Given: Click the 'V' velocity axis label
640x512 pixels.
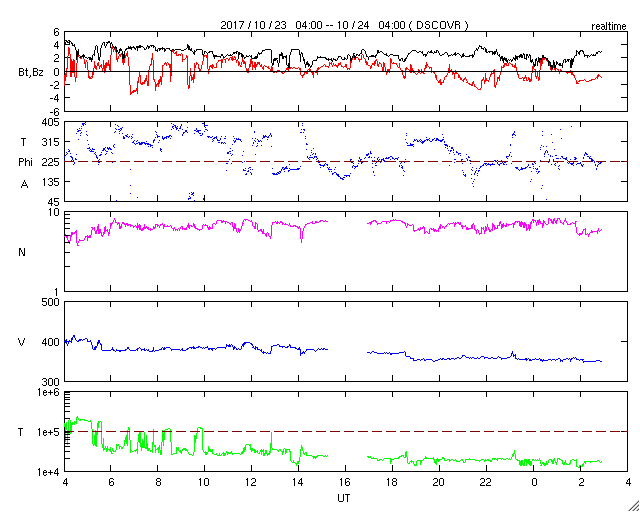Looking at the screenshot, I should [22, 342].
